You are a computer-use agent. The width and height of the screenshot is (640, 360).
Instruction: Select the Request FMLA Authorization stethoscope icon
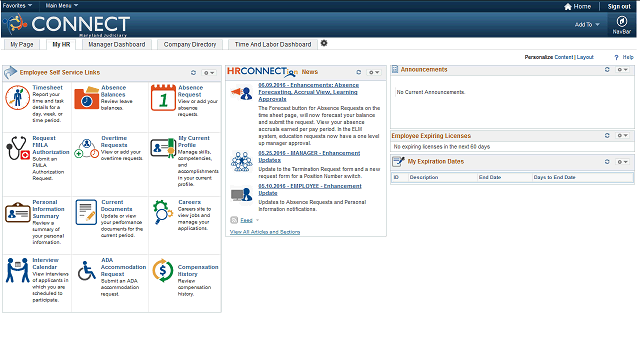[x=18, y=148]
